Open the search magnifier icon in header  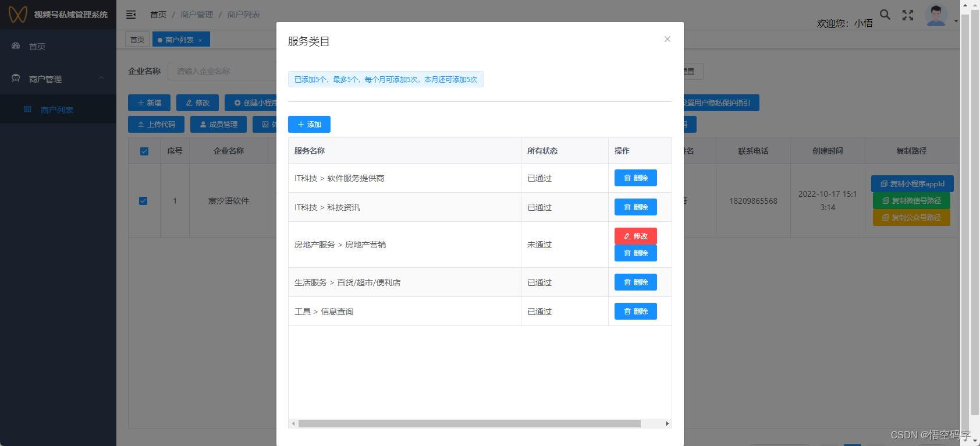(x=885, y=15)
